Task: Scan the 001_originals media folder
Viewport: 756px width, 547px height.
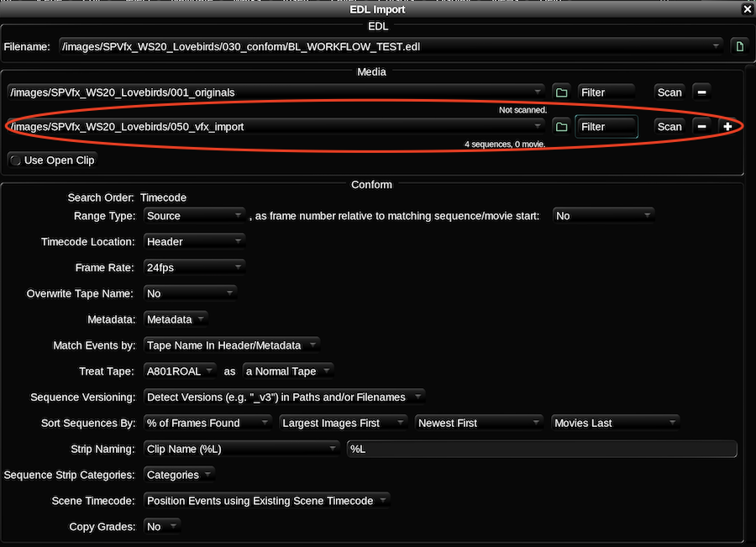Action: pyautogui.click(x=669, y=92)
